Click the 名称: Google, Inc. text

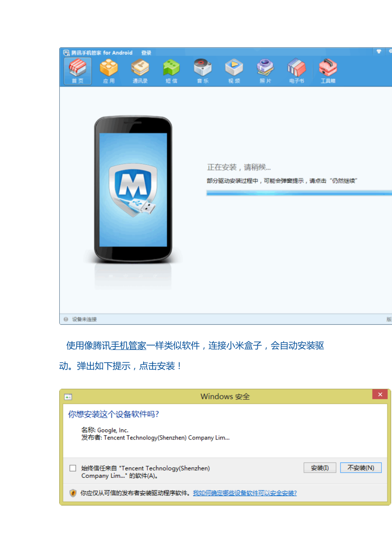105,430
